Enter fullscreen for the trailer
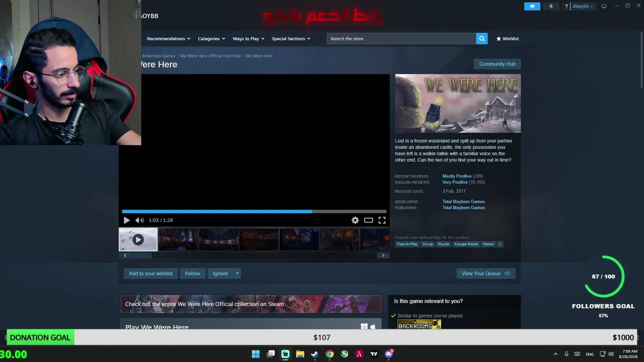The image size is (644, 362). (x=382, y=220)
